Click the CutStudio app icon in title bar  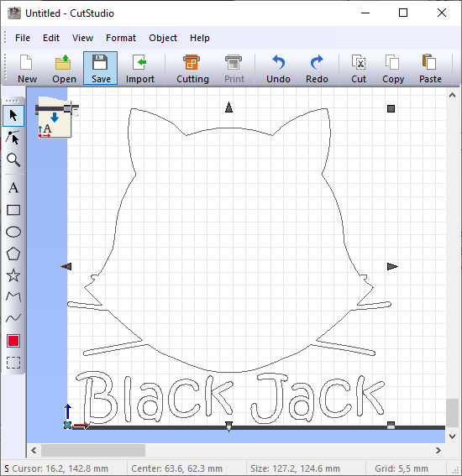click(14, 13)
